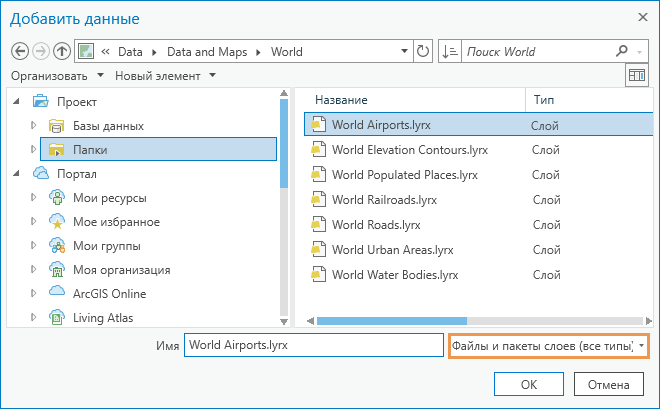Select World Roads.lyrx in the list
This screenshot has width=660, height=409.
coord(376,225)
